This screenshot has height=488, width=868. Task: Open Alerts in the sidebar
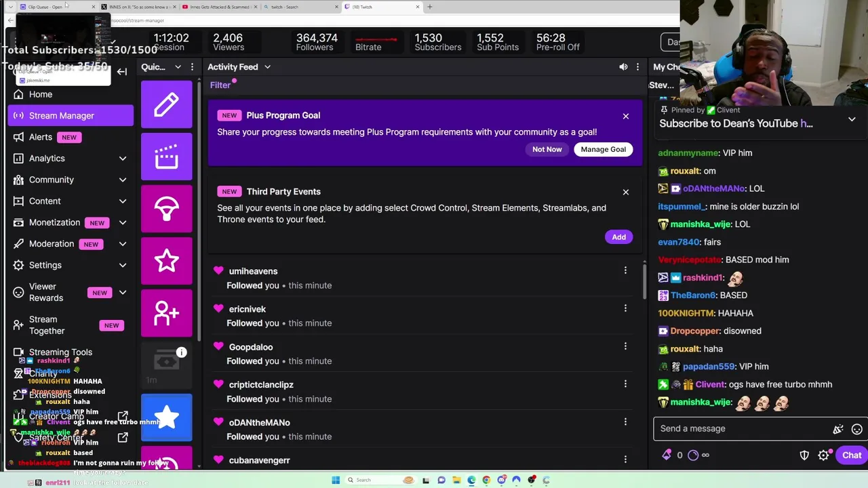(x=71, y=137)
